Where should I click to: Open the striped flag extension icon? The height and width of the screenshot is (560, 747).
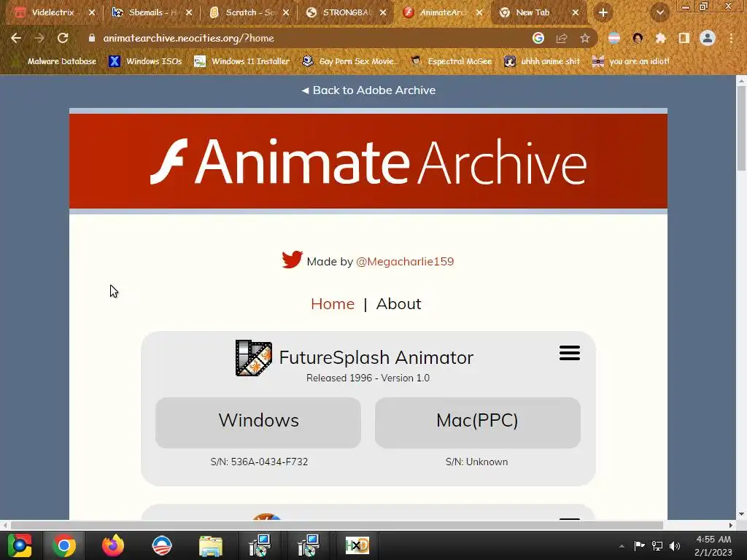[614, 38]
